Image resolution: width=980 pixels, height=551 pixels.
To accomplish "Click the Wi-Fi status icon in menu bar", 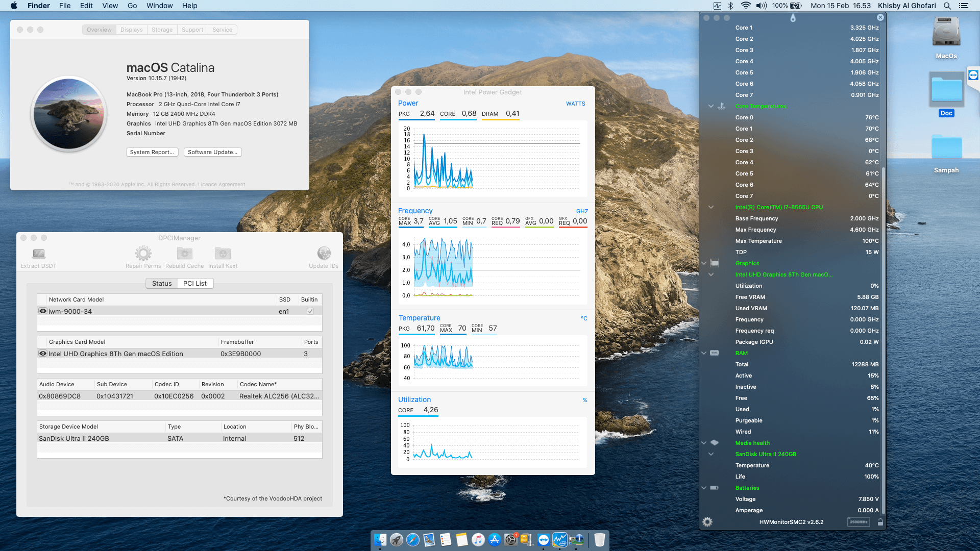I will tap(746, 6).
